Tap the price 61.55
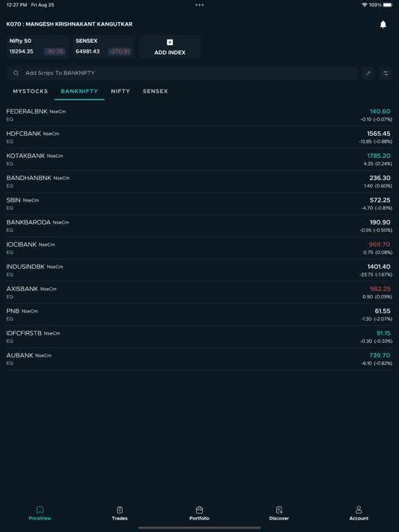This screenshot has height=532, width=399. tap(382, 311)
